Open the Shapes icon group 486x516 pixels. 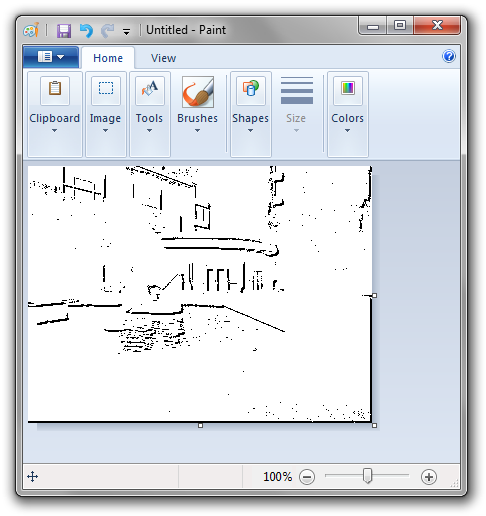click(251, 90)
